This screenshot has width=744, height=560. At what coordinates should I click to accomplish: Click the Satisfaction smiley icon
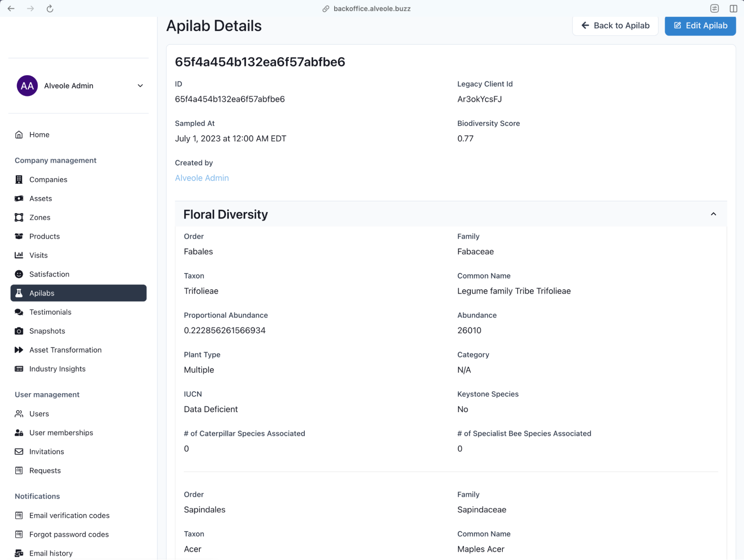[19, 274]
